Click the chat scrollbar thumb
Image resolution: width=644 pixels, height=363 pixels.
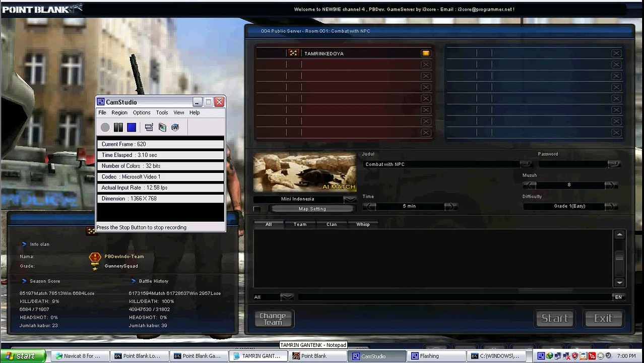click(x=619, y=257)
